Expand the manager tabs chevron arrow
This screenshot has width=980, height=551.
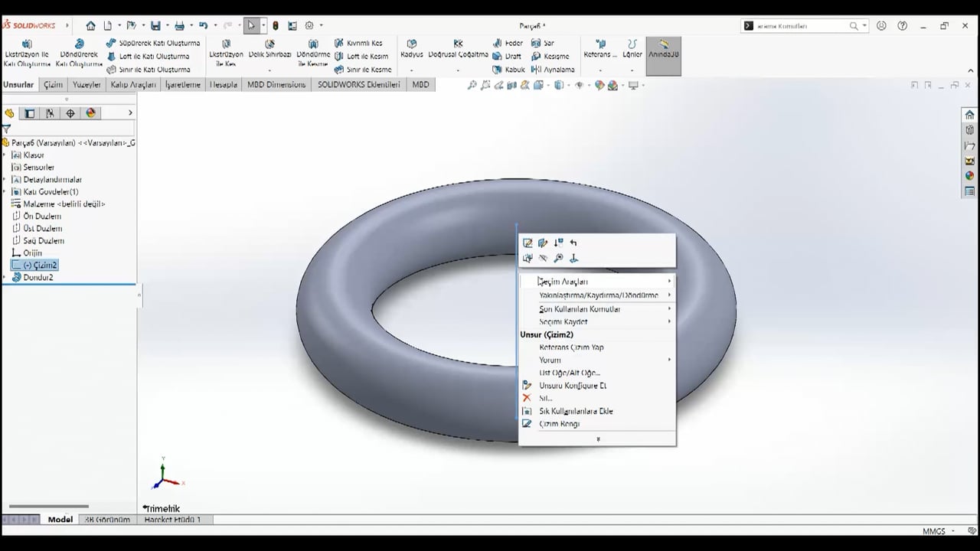coord(130,113)
